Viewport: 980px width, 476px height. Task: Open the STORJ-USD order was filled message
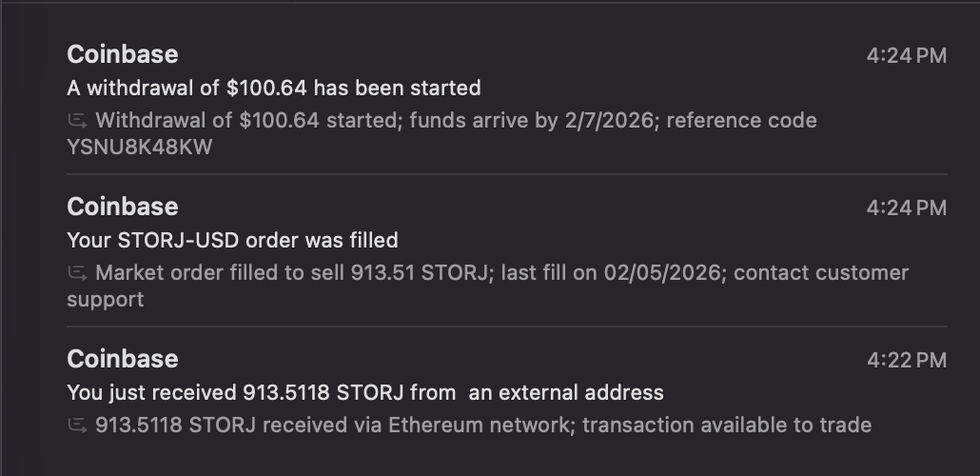232,241
